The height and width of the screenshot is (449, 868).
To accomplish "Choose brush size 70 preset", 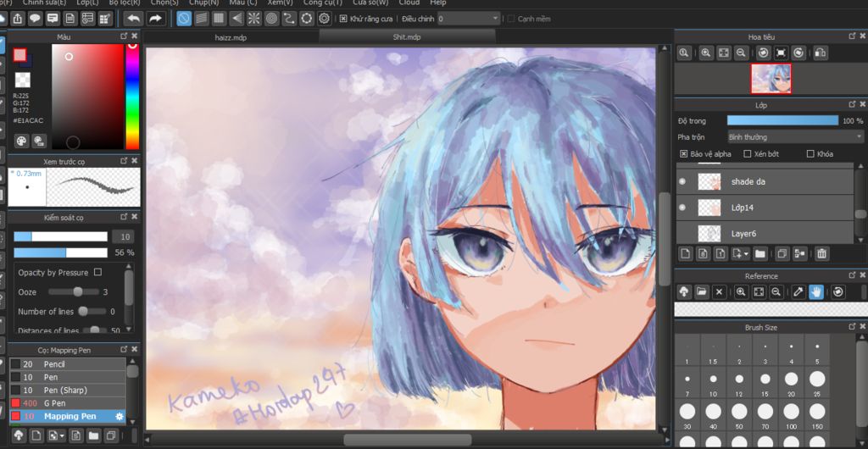I will coord(765,415).
